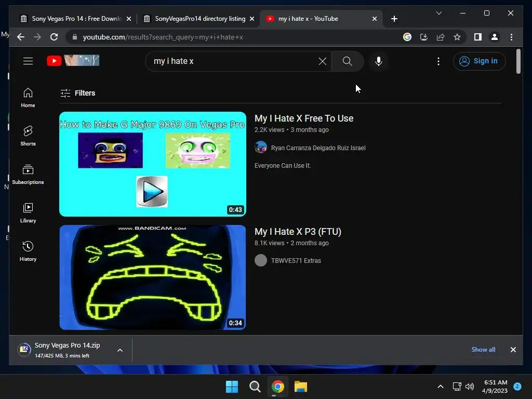Open the YouTube hamburger guide menu

[28, 61]
